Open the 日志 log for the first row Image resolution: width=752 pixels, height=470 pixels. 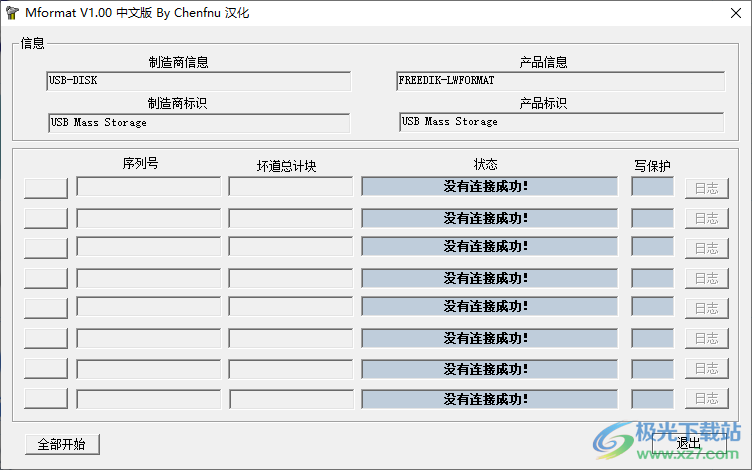(706, 188)
